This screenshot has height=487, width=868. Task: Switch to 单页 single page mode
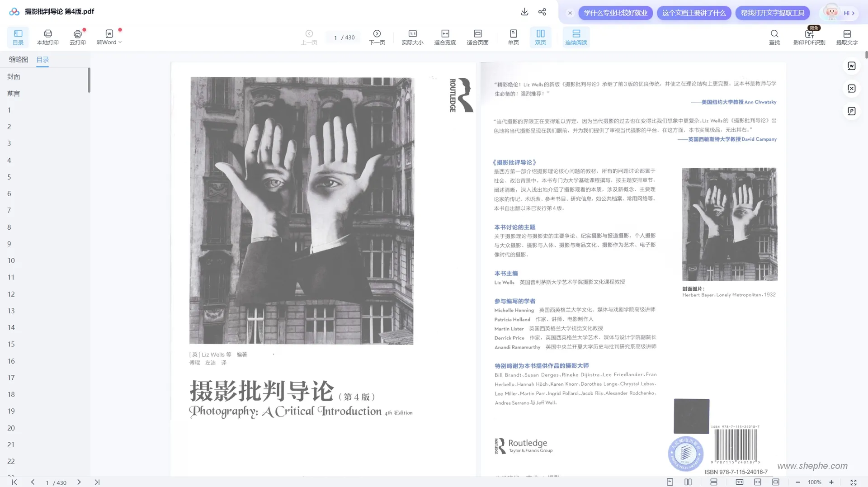tap(513, 37)
